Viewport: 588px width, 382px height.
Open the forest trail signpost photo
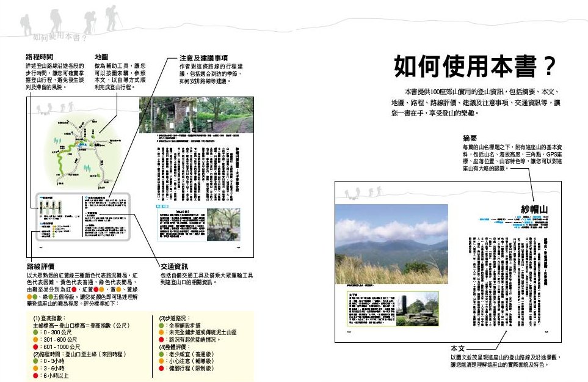[225, 115]
